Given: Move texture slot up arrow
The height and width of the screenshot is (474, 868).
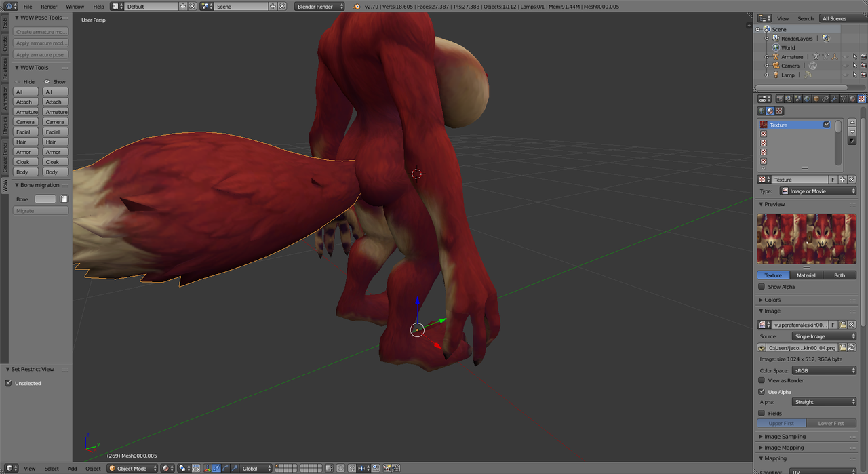Looking at the screenshot, I should pyautogui.click(x=852, y=123).
